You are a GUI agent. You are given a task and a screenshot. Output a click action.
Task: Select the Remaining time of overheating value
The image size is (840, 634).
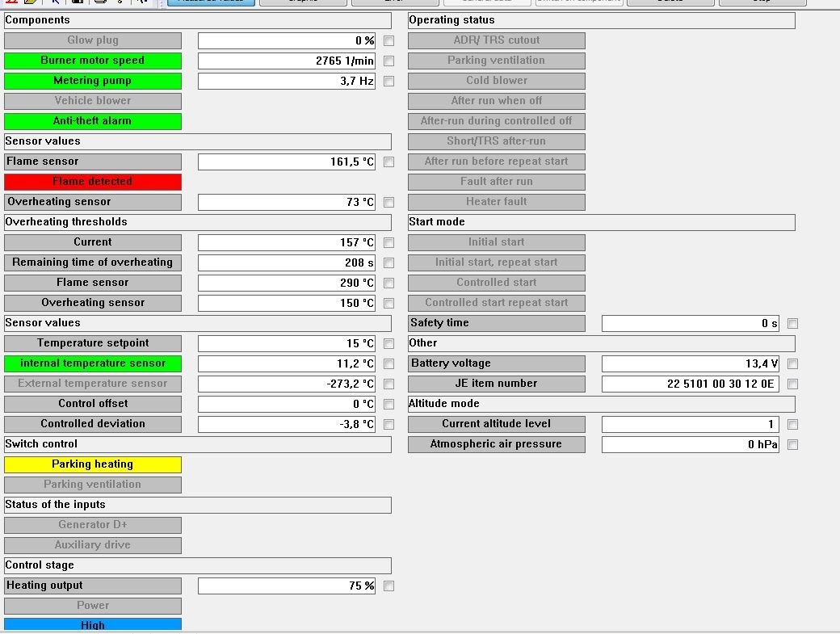pyautogui.click(x=286, y=262)
